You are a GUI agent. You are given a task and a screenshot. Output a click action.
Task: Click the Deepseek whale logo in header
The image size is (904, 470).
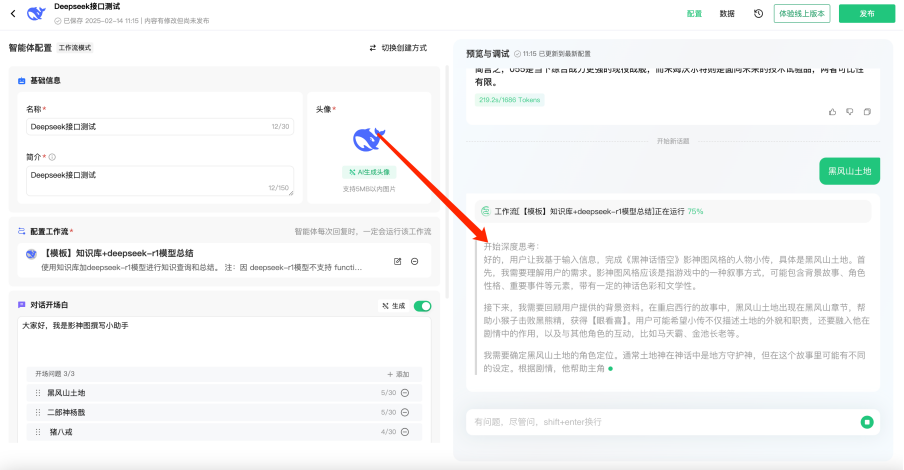[36, 13]
